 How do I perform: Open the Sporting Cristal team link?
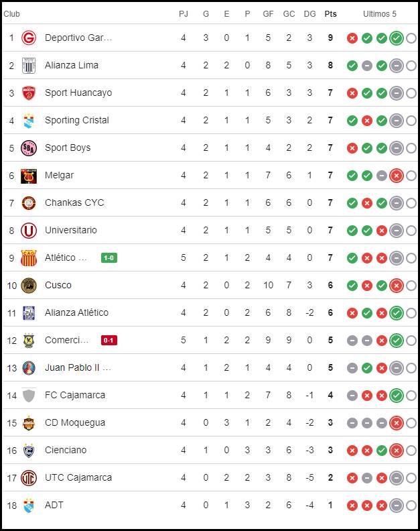pyautogui.click(x=77, y=120)
